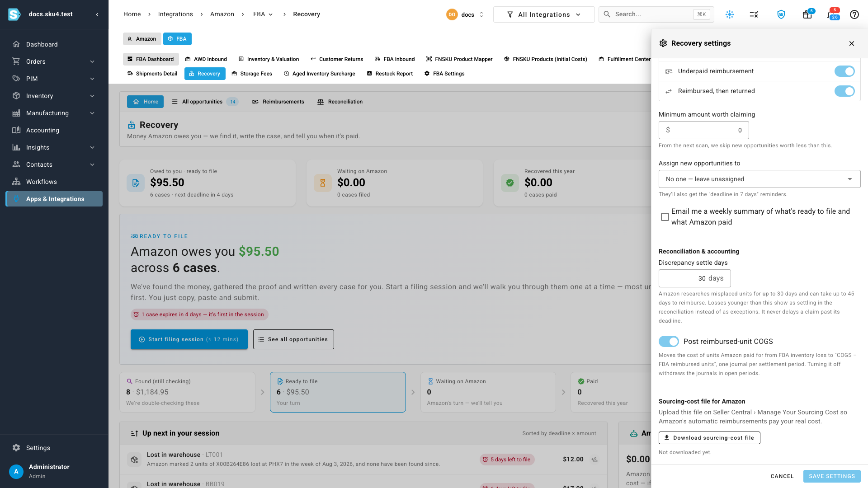The width and height of the screenshot is (868, 488).
Task: Toggle Post reimbursed-unit COGS switch
Action: click(x=669, y=342)
